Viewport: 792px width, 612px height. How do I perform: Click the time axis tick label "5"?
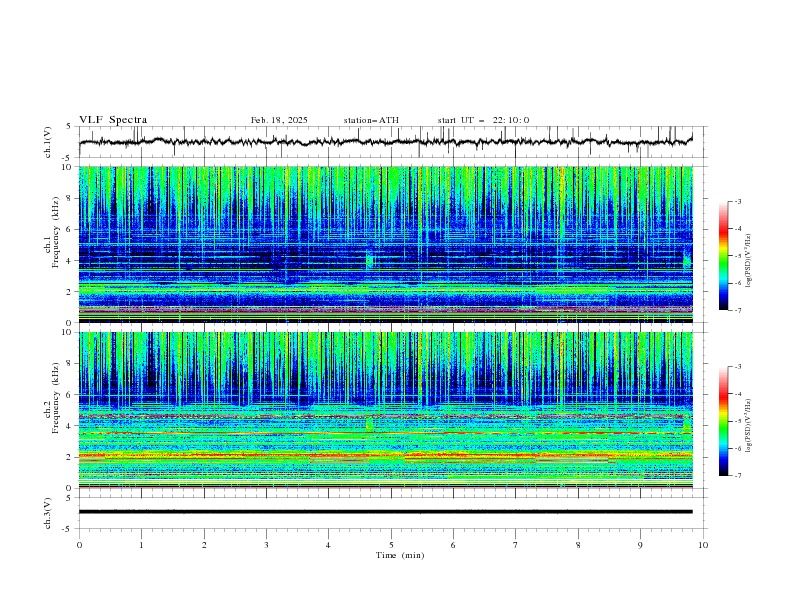tap(391, 545)
